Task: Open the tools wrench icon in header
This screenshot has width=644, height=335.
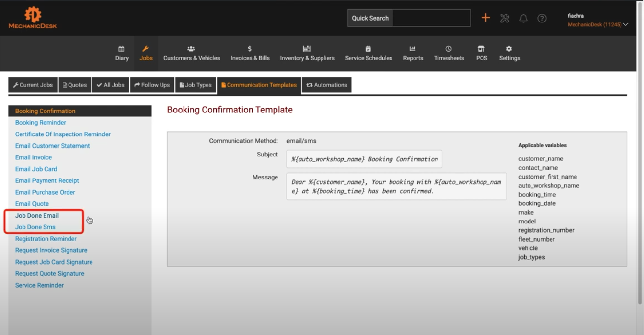Action: pos(505,18)
